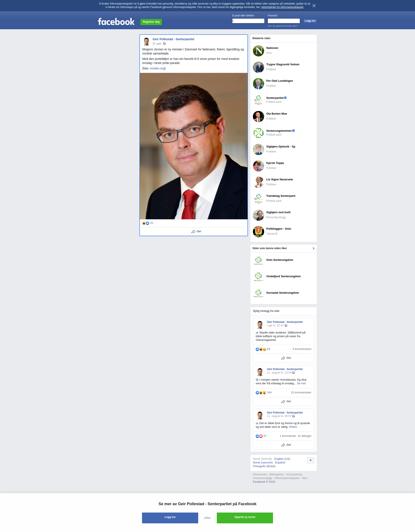Open the Nationen page avatar
The height and width of the screenshot is (532, 415).
click(259, 51)
